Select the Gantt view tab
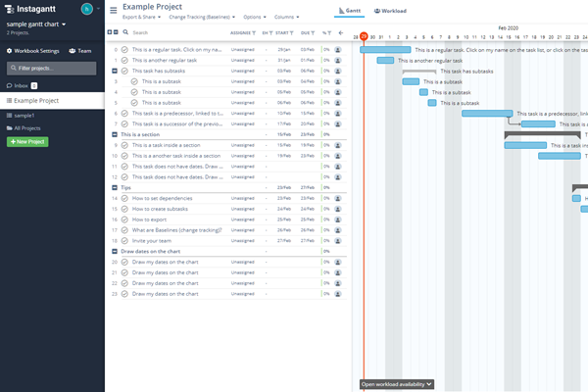Image resolution: width=588 pixels, height=392 pixels. 349,11
